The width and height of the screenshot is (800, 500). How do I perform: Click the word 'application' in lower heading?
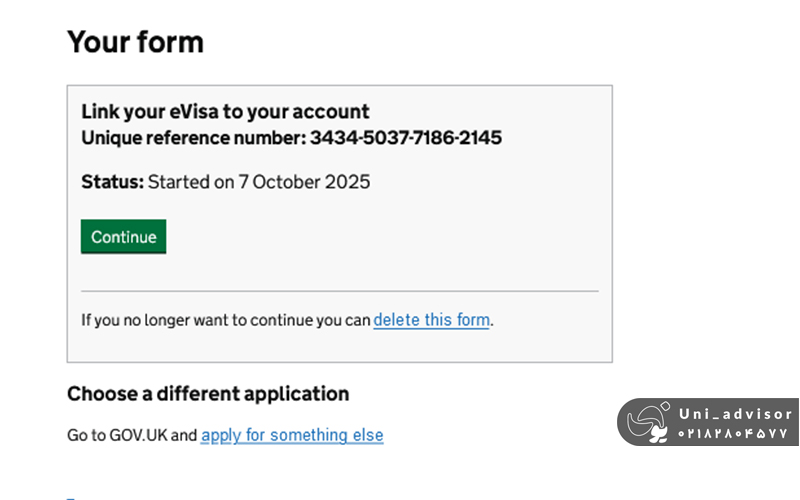pos(300,394)
